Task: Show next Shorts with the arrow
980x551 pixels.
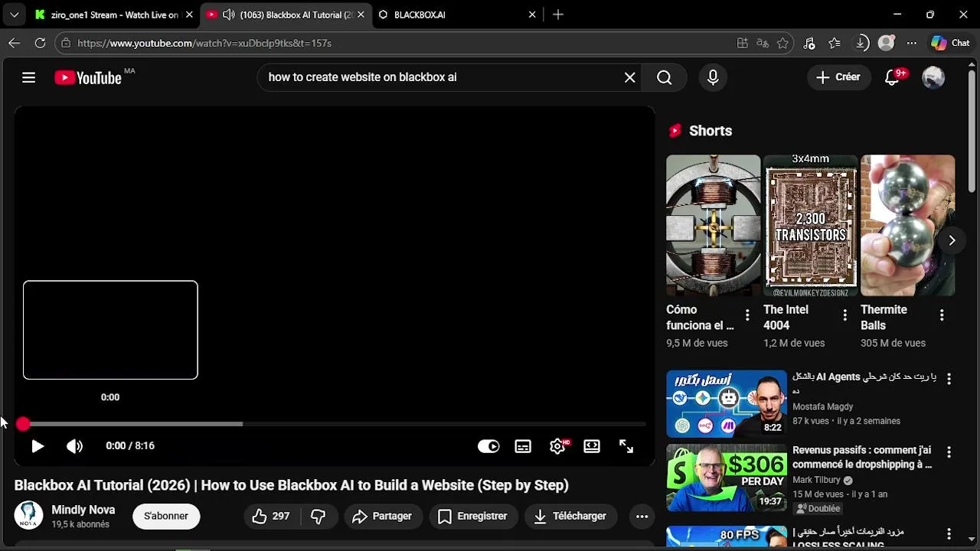Action: click(952, 240)
